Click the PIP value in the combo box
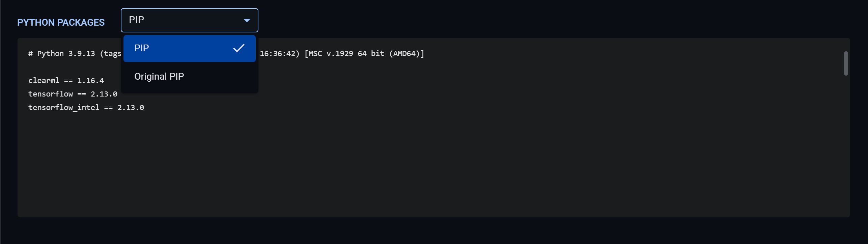This screenshot has height=244, width=868. click(x=136, y=20)
